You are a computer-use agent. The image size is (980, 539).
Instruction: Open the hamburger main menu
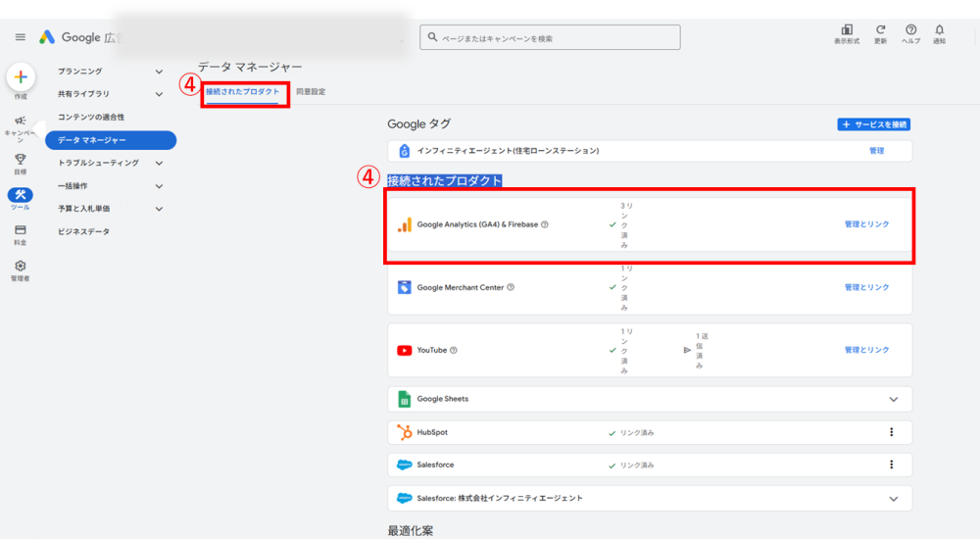(x=20, y=37)
